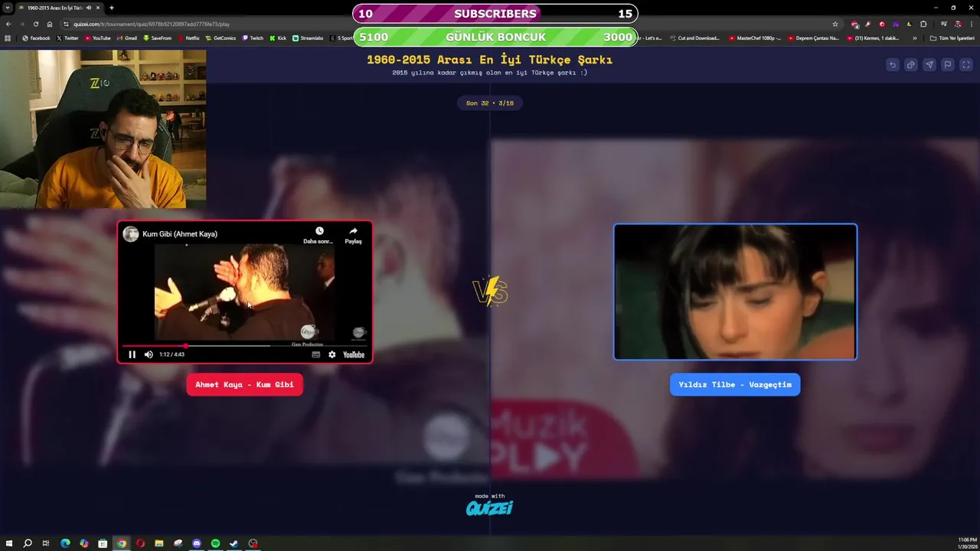980x551 pixels.
Task: Click the quizei.com address bar
Action: [452, 24]
